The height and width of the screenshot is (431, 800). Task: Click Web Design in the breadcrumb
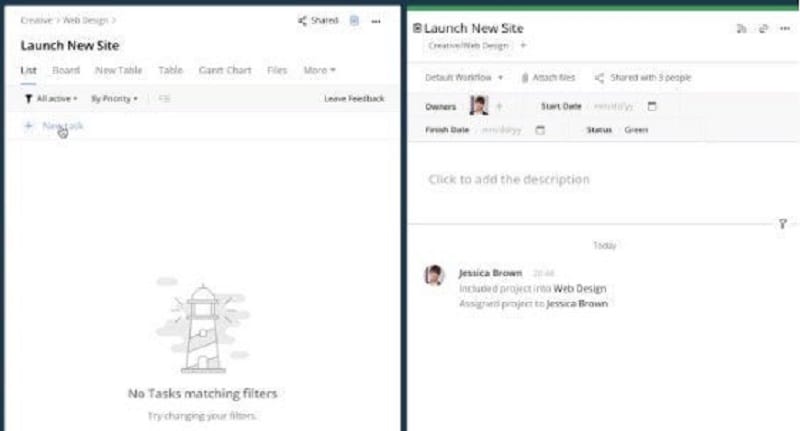[x=85, y=20]
